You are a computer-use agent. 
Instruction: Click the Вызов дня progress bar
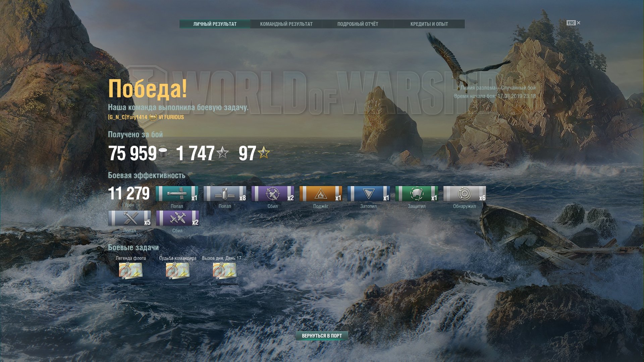(225, 284)
